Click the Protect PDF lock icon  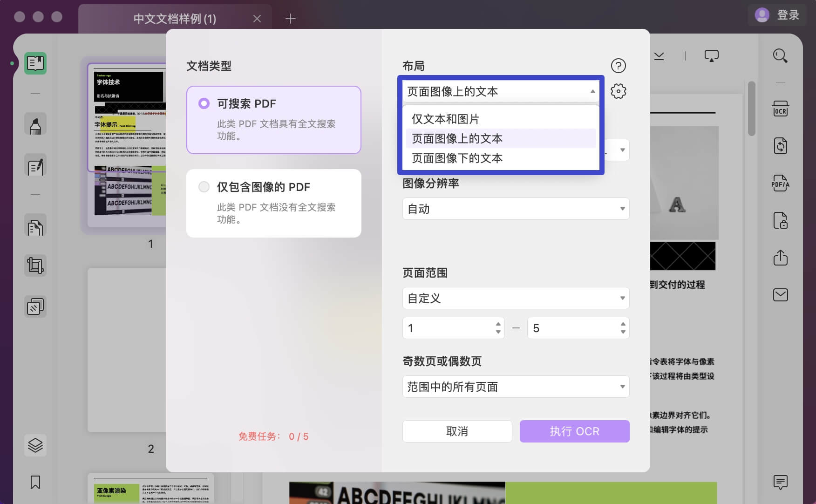tap(780, 220)
